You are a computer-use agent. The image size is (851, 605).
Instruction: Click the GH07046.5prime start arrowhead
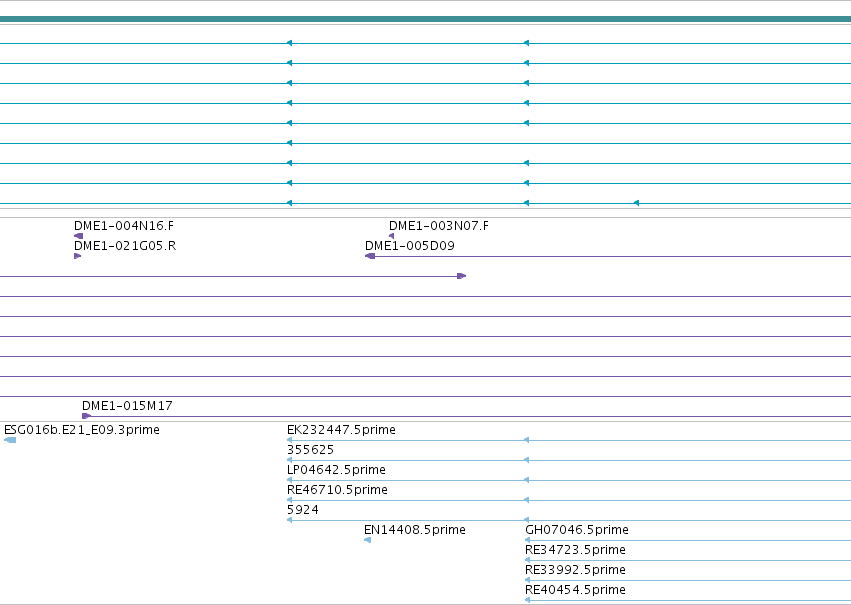528,540
